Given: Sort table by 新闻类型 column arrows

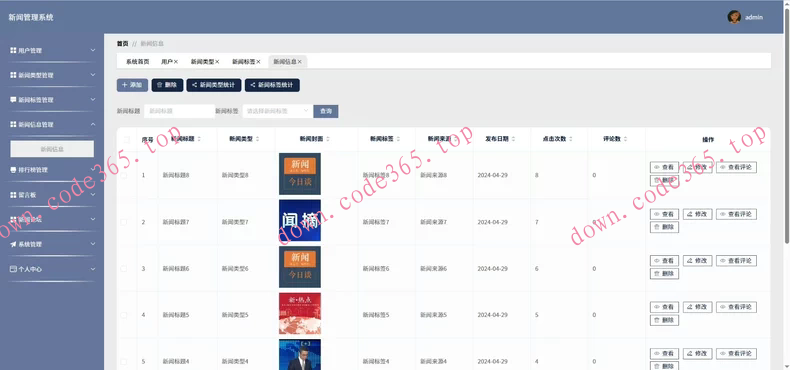Looking at the screenshot, I should [x=258, y=139].
